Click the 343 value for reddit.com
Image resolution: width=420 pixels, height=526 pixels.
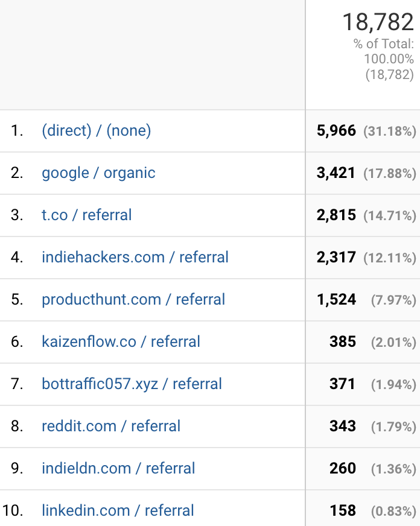(343, 426)
